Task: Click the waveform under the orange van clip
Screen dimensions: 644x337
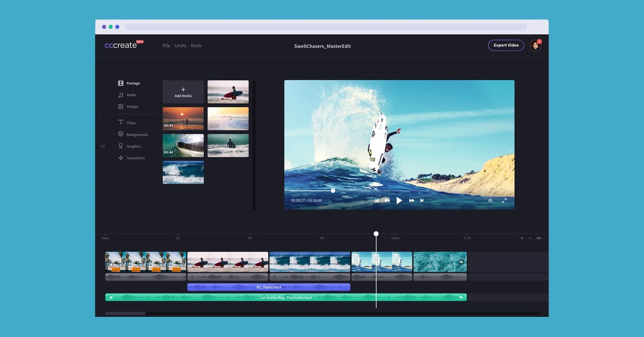Action: click(x=145, y=277)
